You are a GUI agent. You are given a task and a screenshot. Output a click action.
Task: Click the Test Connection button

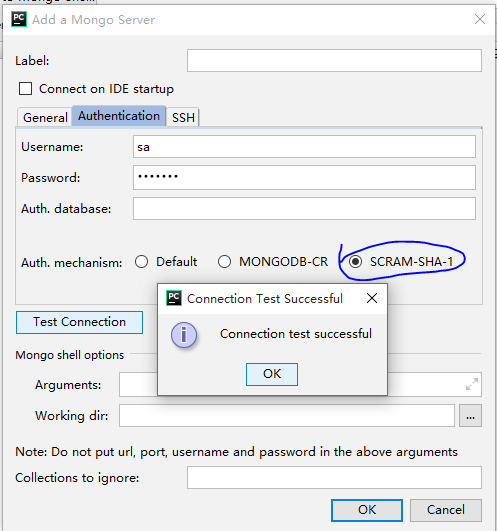click(79, 322)
